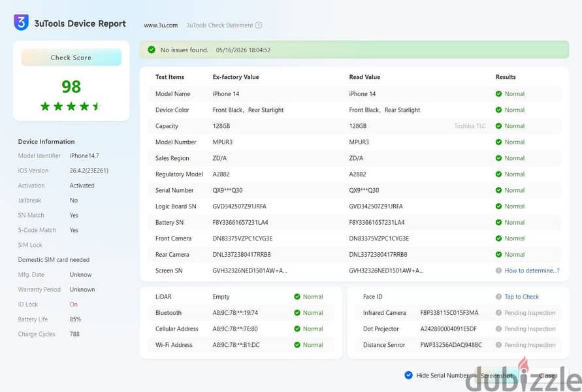This screenshot has width=582, height=392.
Task: Click Domestic SIM card needed text
Action: [54, 260]
